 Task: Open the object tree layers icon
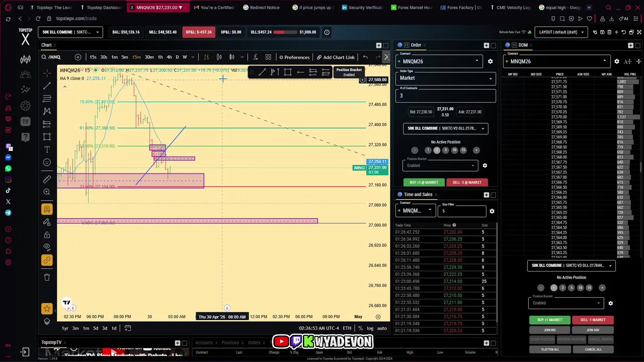coord(47,322)
